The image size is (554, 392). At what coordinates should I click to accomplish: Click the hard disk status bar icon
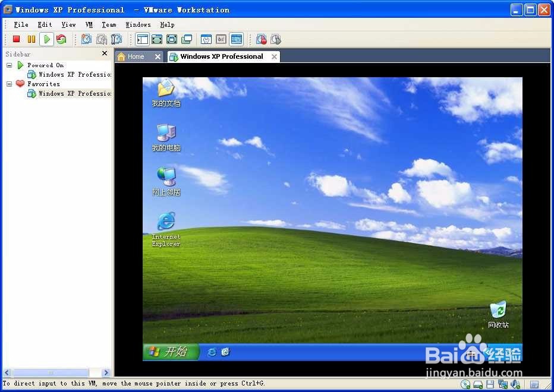pos(478,384)
